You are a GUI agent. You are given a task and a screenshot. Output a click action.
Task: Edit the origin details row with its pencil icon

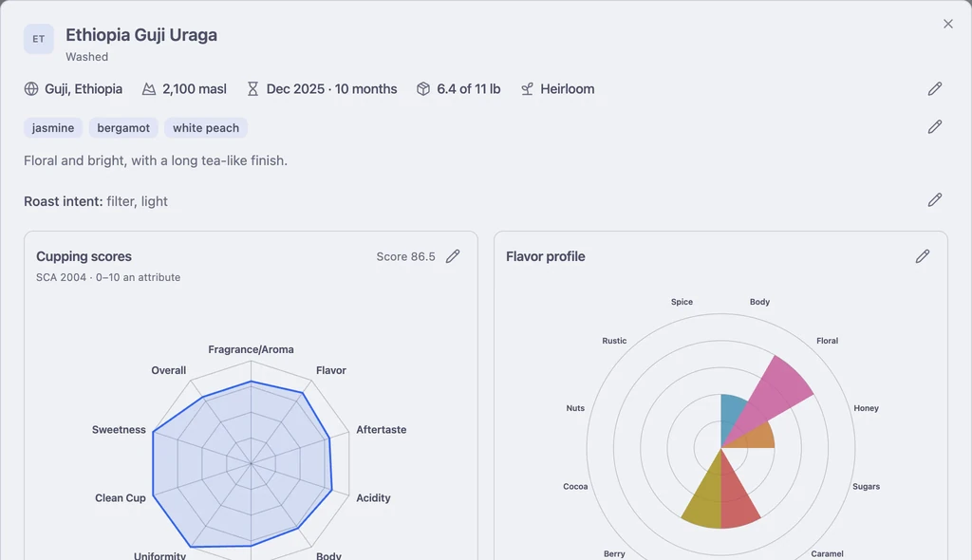point(935,88)
